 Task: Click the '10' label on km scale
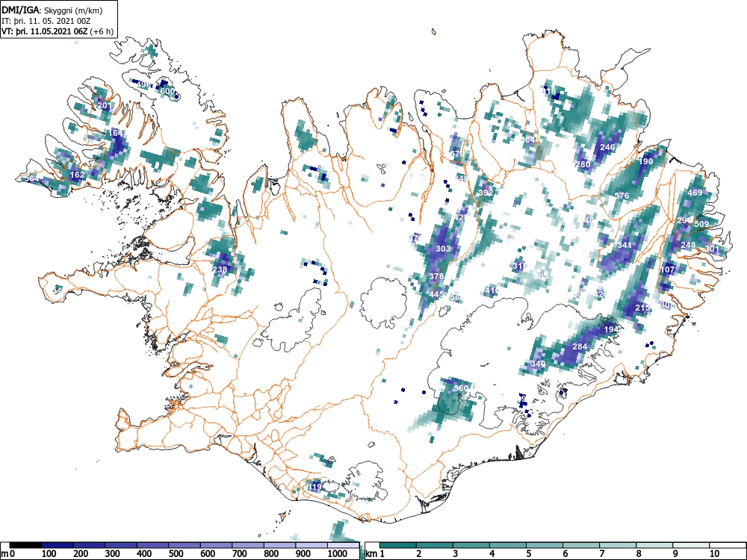[x=714, y=554]
